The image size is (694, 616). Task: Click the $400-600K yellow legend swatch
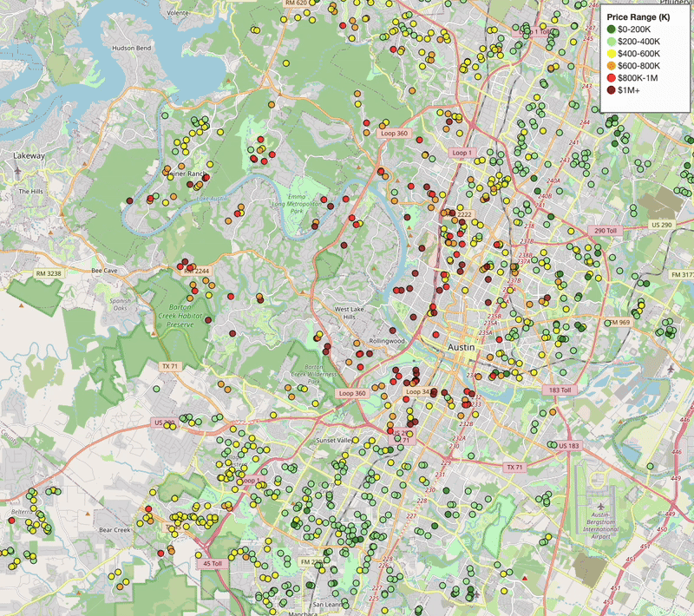point(612,54)
